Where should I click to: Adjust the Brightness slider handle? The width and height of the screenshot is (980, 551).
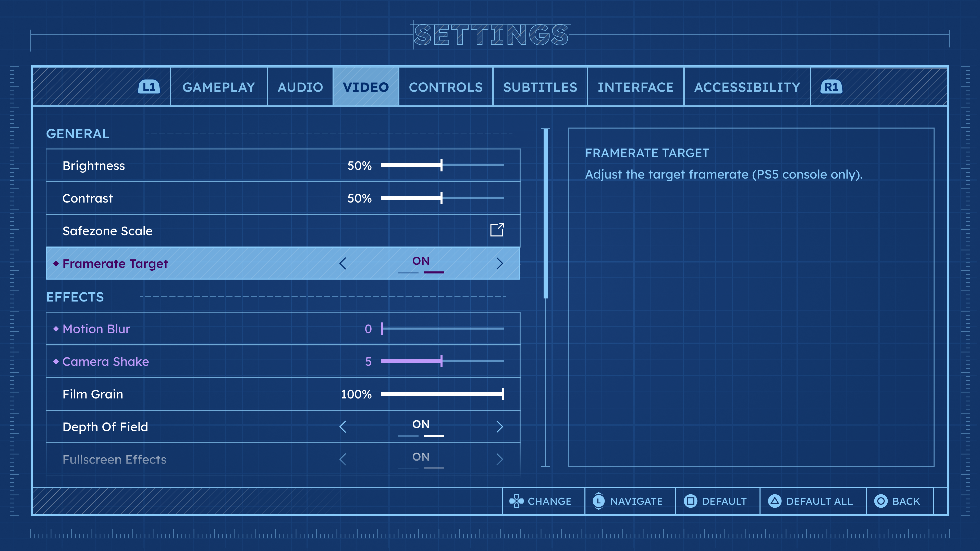(x=441, y=165)
